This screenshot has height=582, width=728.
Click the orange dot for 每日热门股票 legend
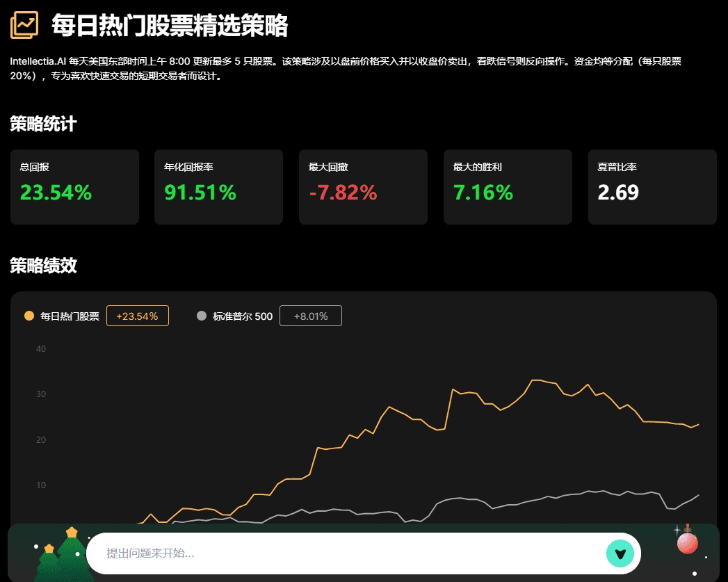29,316
